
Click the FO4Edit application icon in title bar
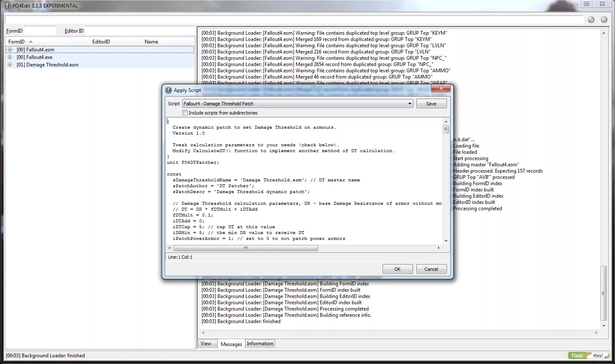coord(7,5)
